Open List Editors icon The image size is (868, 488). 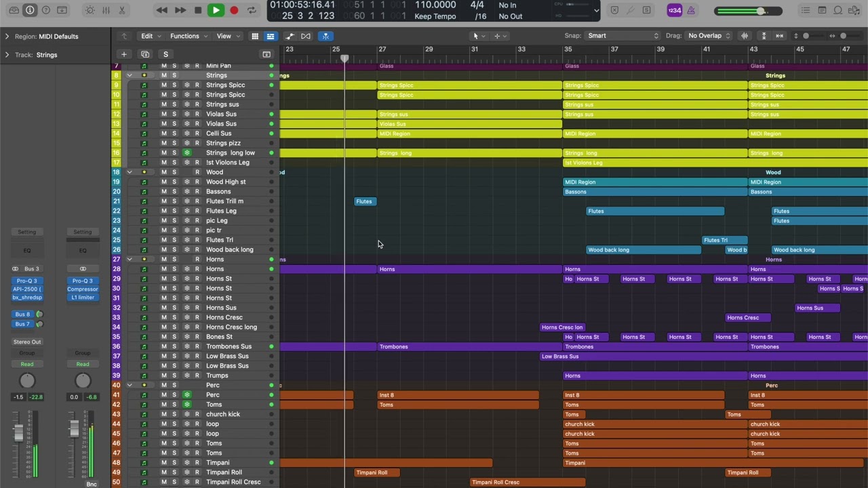pyautogui.click(x=806, y=10)
